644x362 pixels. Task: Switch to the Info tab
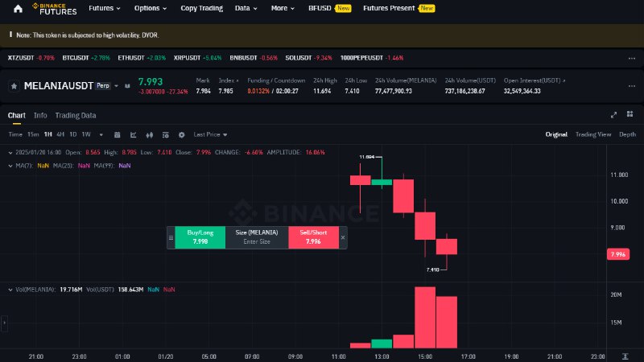point(40,115)
